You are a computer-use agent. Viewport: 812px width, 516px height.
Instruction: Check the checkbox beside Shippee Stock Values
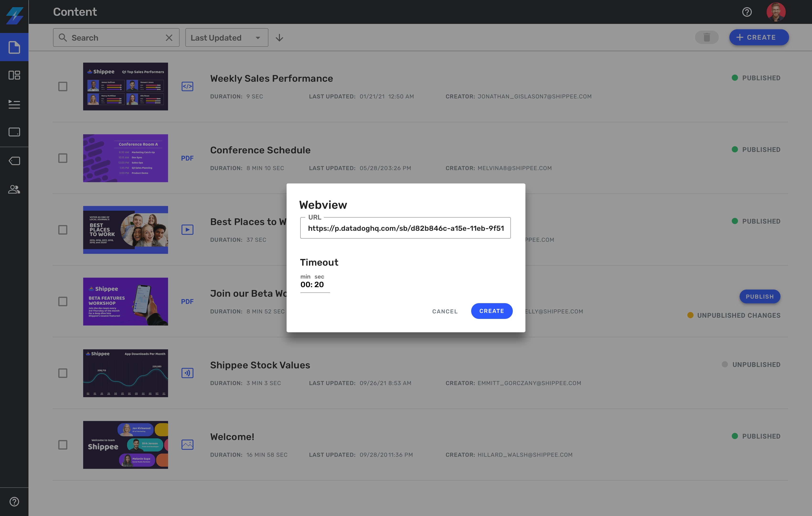point(63,373)
